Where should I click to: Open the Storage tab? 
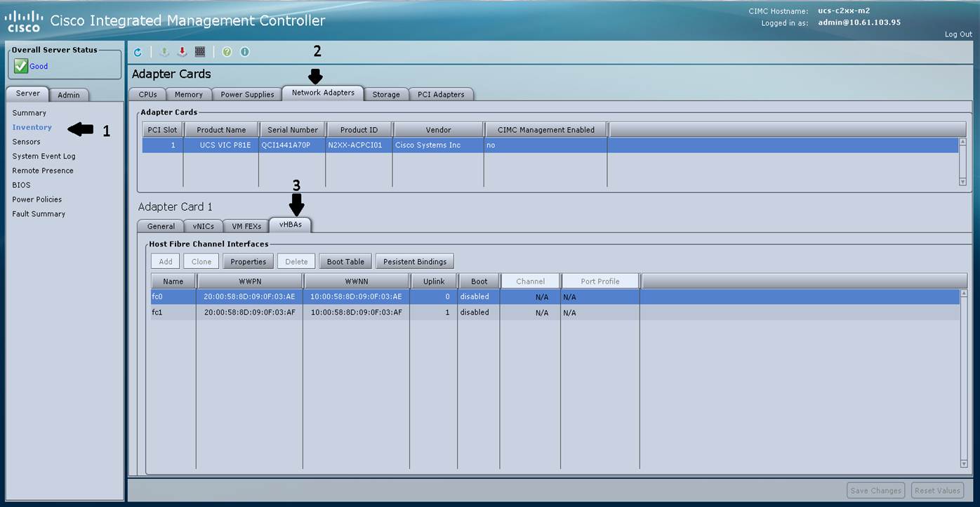click(386, 95)
